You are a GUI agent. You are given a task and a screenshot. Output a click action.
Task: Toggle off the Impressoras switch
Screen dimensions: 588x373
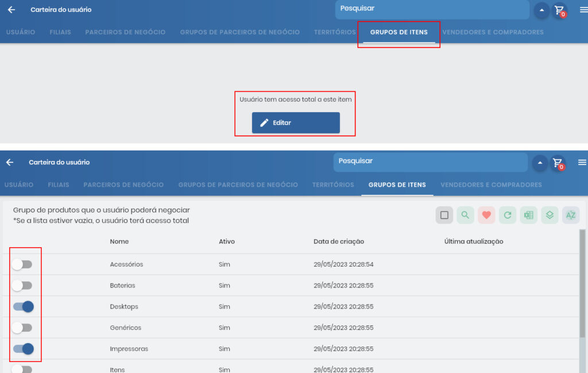(x=23, y=349)
